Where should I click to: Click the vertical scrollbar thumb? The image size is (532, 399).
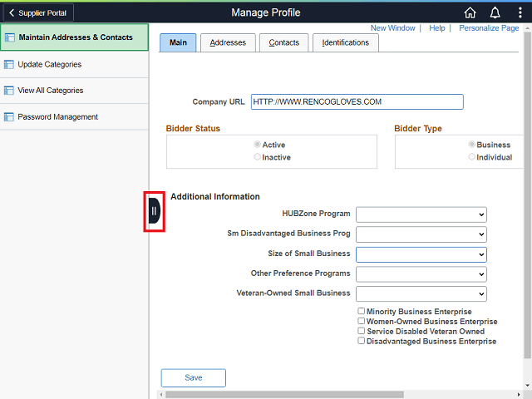(x=527, y=195)
